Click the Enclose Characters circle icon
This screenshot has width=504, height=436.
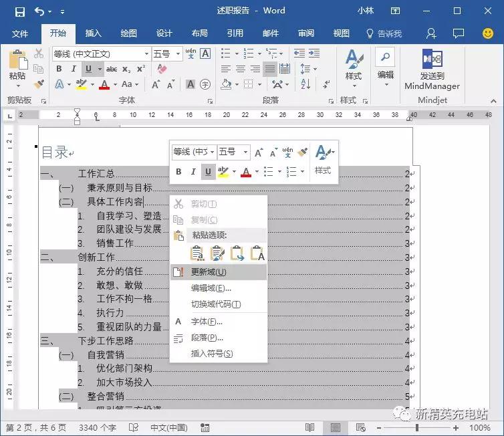[x=205, y=84]
